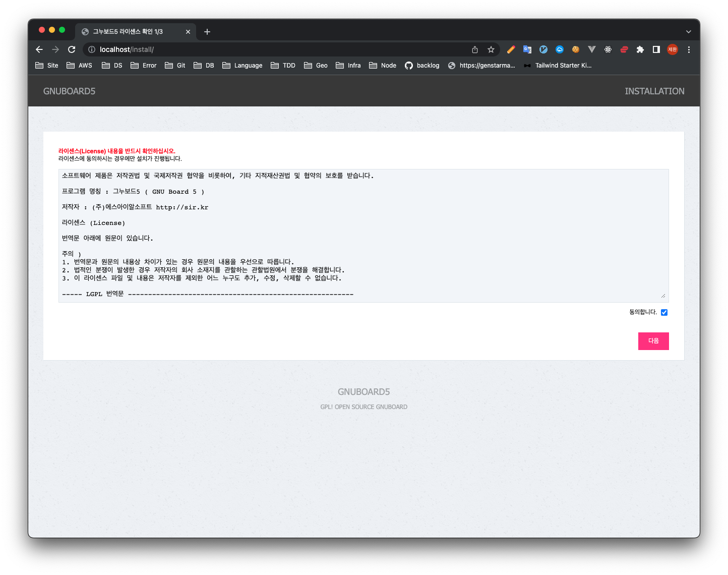Screen dimensions: 728x575
Task: Click the browser forward arrow
Action: click(x=55, y=49)
